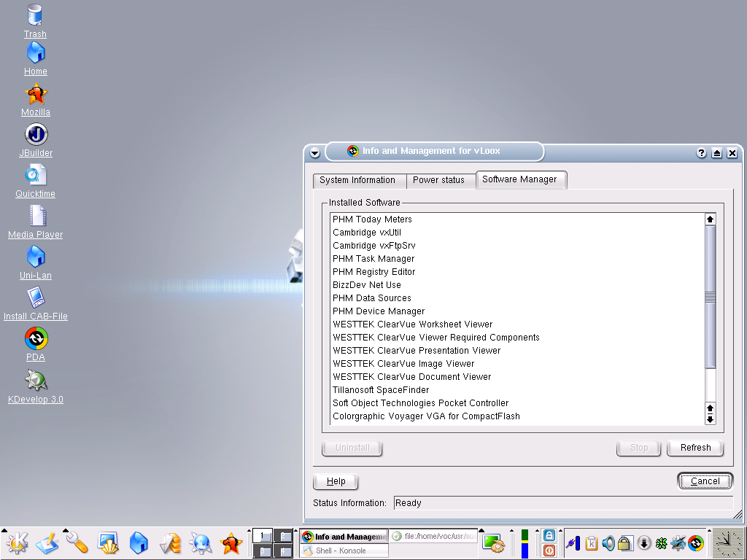Viewport: 747px width, 560px height.
Task: Click the Klipper clipboard tray icon
Action: [591, 542]
